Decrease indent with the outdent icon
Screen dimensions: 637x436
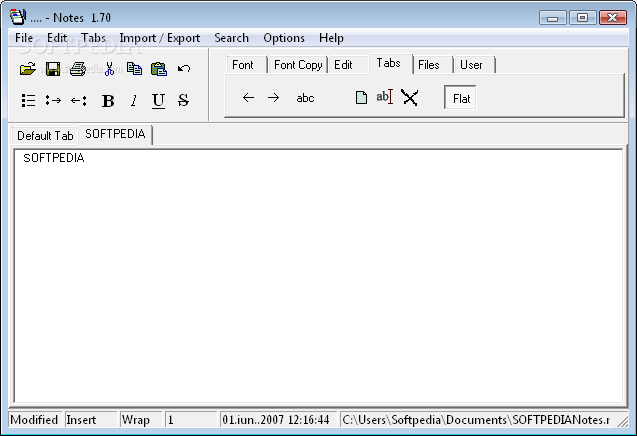tap(78, 100)
